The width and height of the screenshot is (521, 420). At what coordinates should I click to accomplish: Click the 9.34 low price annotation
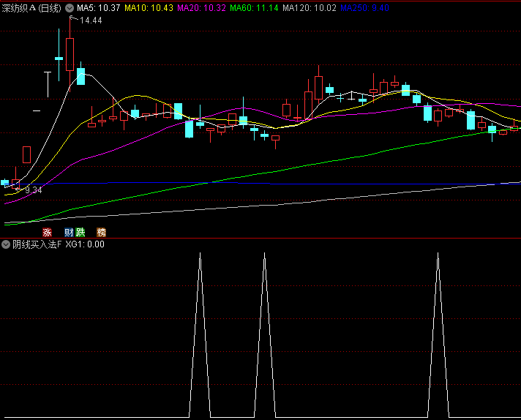(33, 190)
